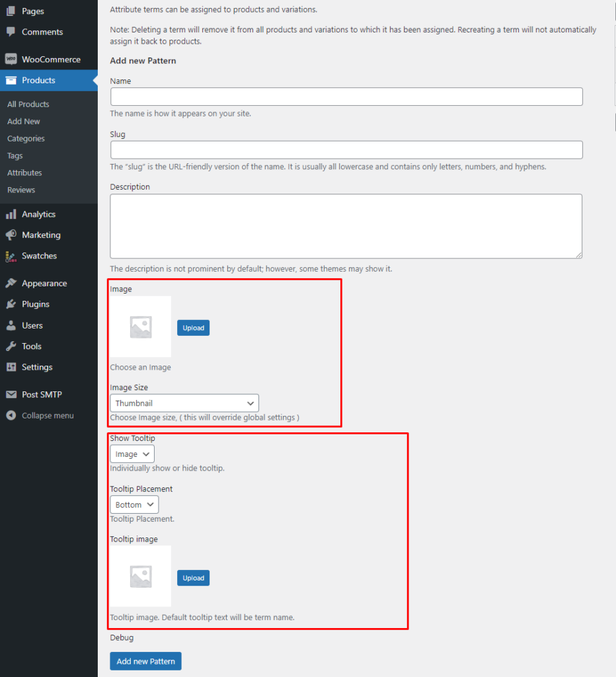The width and height of the screenshot is (616, 677).
Task: Click the Tools wrench icon
Action: point(11,346)
